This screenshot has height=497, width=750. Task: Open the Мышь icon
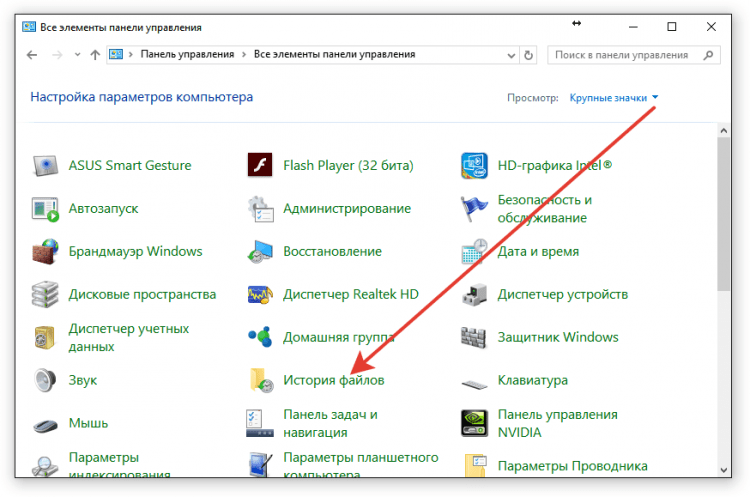coord(45,425)
